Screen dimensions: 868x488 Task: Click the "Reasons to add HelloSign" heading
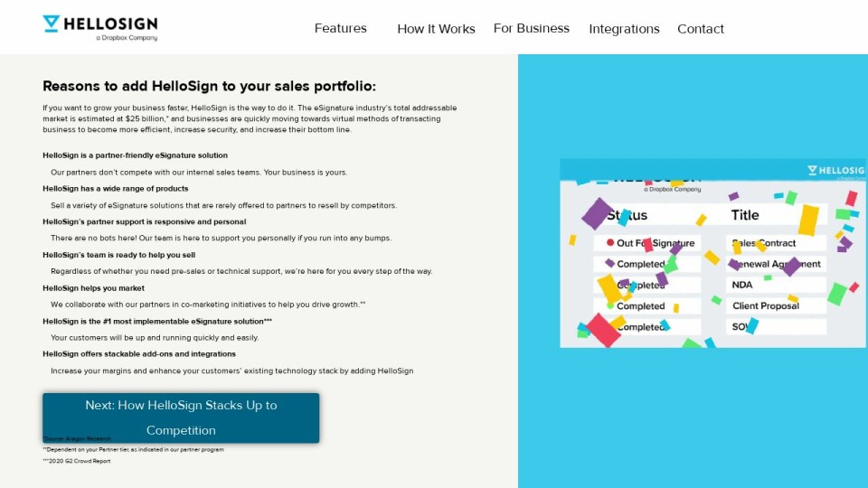coord(209,87)
